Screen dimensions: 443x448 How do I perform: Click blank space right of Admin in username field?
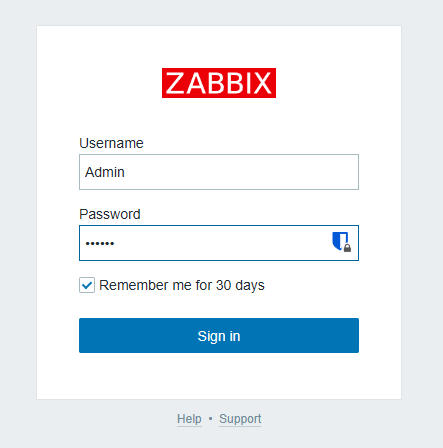(x=240, y=172)
